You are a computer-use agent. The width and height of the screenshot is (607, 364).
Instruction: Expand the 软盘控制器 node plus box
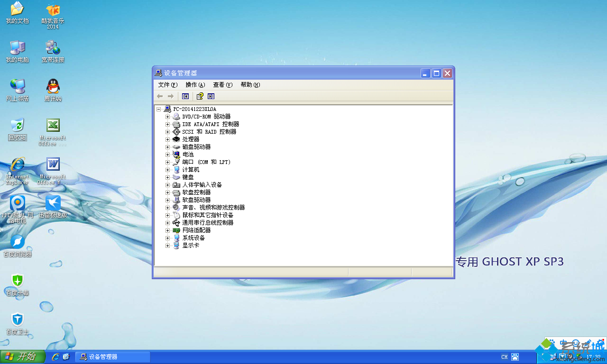(x=167, y=192)
